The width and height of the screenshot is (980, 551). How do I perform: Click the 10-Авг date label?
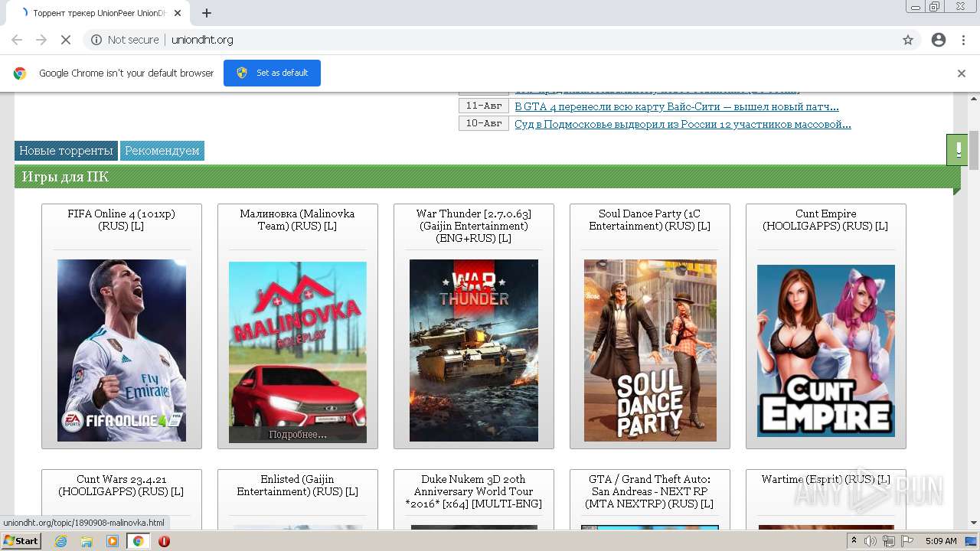[x=484, y=123]
